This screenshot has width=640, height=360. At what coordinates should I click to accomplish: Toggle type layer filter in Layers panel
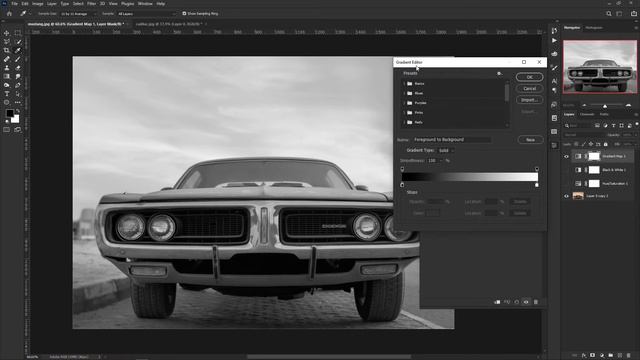pyautogui.click(x=613, y=125)
